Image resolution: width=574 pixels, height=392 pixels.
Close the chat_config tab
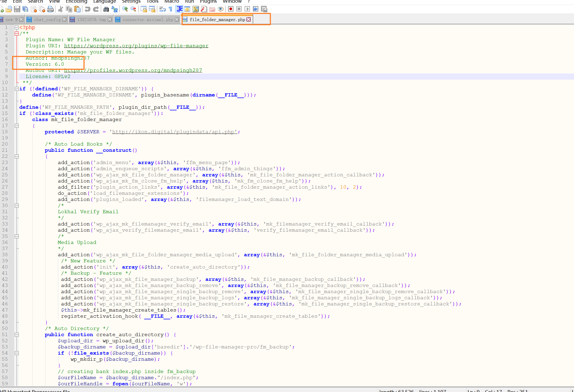coord(64,20)
